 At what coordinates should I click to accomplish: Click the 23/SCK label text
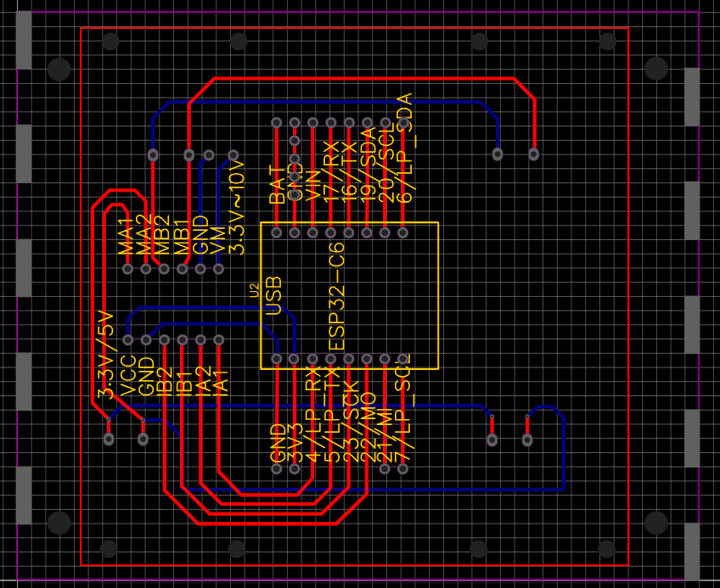[352, 422]
